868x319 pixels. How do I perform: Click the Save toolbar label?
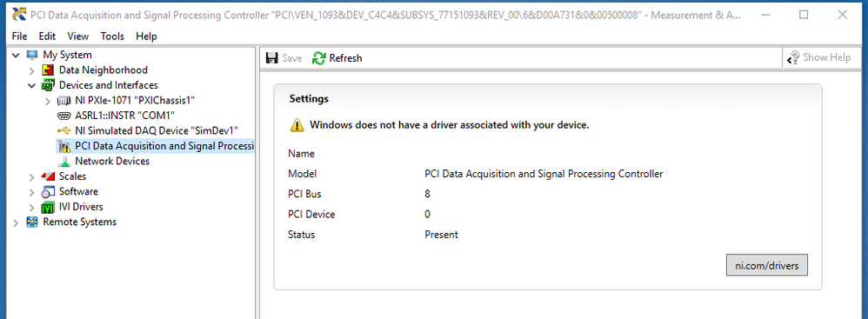coord(291,58)
